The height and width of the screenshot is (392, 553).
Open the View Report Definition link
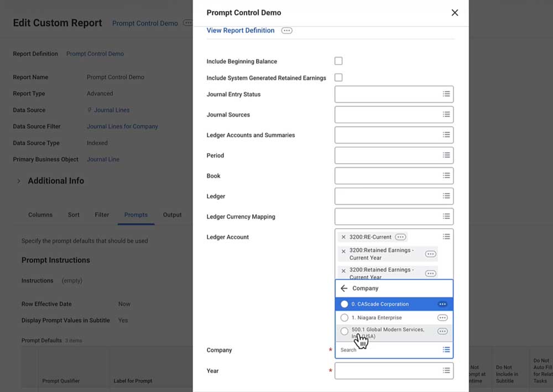coord(241,31)
